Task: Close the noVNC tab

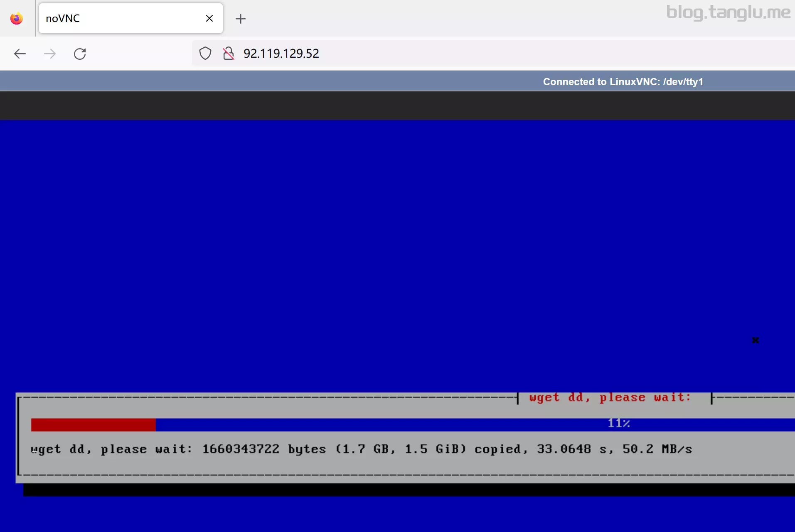Action: 209,19
